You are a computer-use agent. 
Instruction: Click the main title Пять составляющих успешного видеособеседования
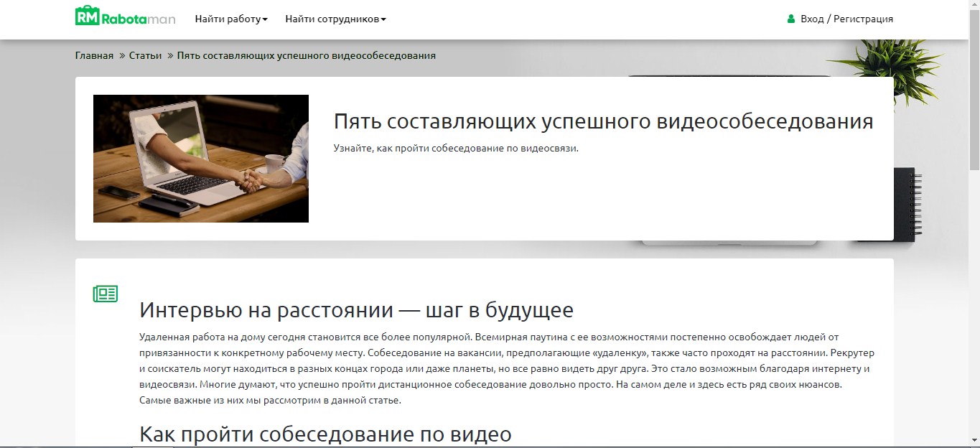pos(603,121)
